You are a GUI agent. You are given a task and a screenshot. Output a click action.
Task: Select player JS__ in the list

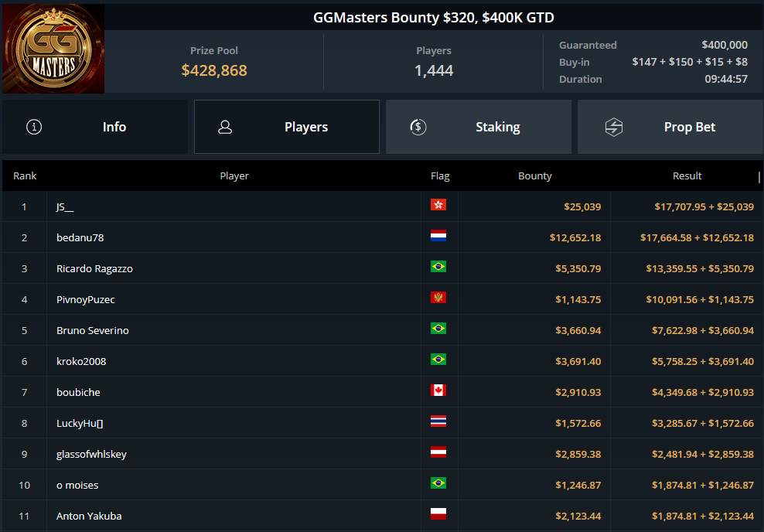coord(65,207)
